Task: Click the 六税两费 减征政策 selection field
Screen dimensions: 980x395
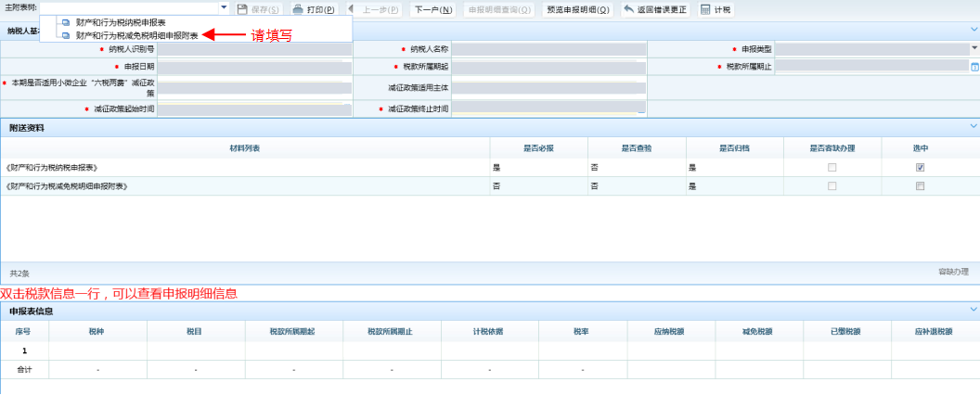Action: pyautogui.click(x=253, y=88)
